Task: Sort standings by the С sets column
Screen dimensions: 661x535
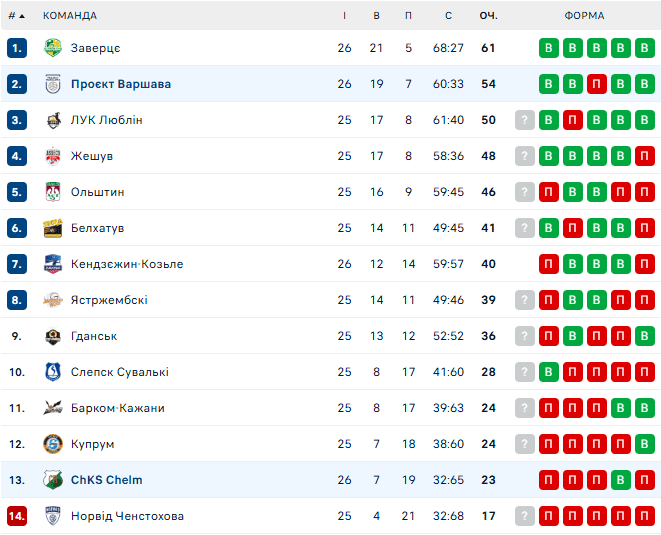Action: (x=448, y=15)
